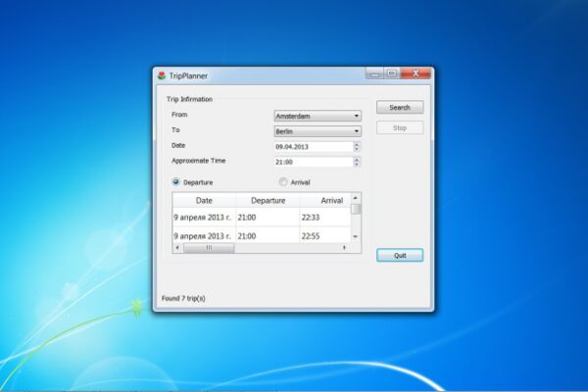Image resolution: width=588 pixels, height=392 pixels.
Task: Select the Arrival radio button
Action: coord(283,182)
